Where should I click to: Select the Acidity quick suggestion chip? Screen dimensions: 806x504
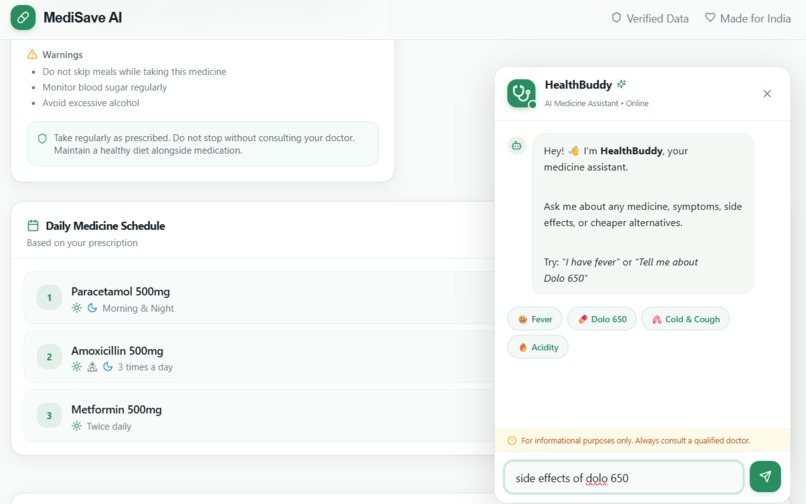pyautogui.click(x=538, y=347)
